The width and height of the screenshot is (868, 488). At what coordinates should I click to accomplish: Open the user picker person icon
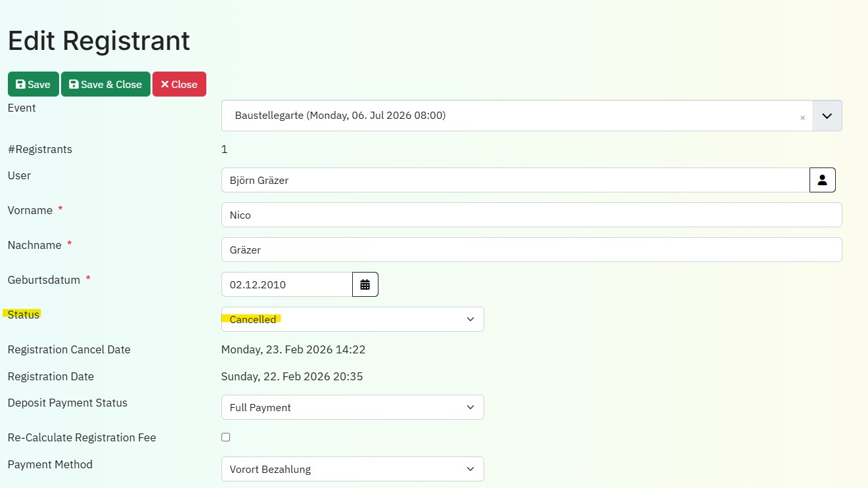822,180
